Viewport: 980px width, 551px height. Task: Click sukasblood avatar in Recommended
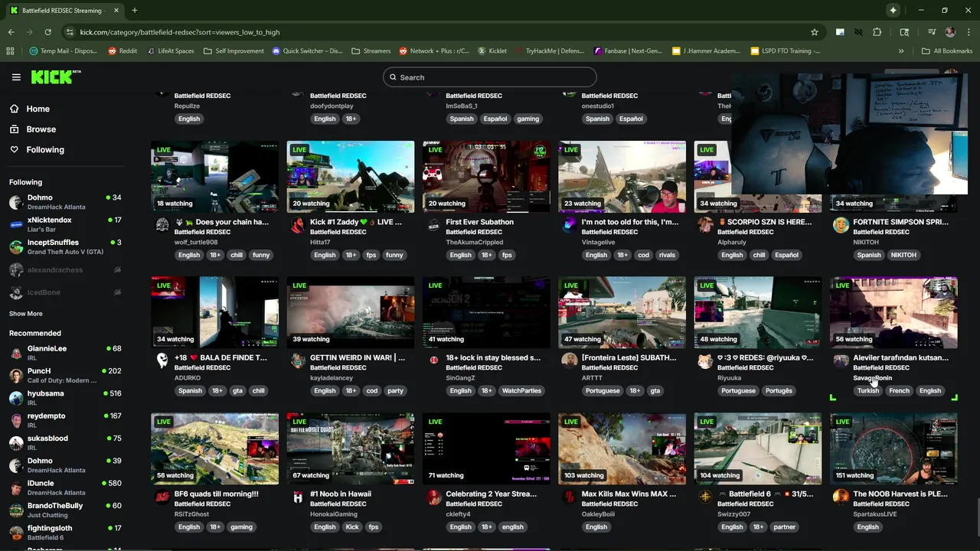pos(15,442)
